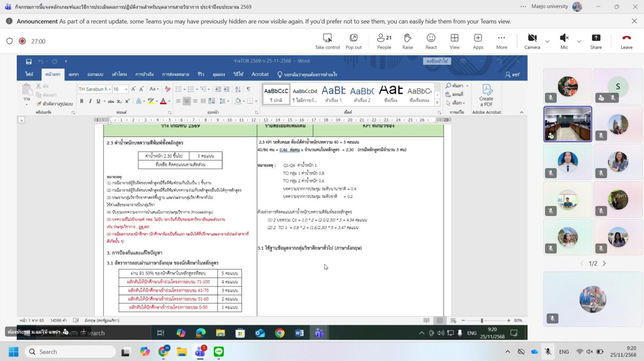The width and height of the screenshot is (644, 361).
Task: Turn on the Camera
Action: (x=532, y=38)
